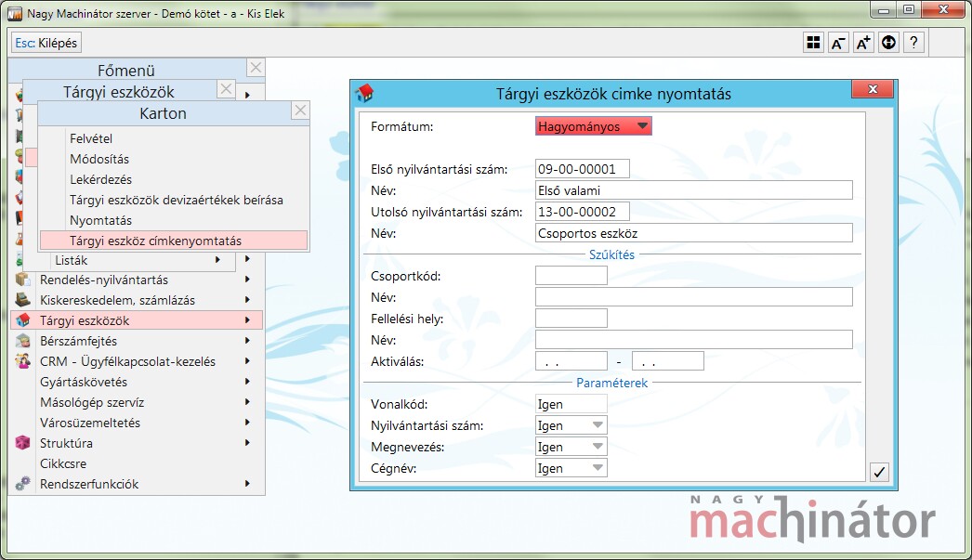
Task: Click the grid layout icon in toolbar
Action: 813,43
